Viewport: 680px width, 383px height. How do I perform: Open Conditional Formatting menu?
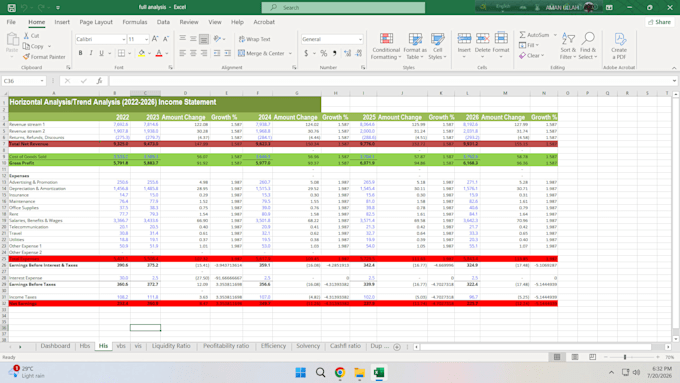click(386, 46)
